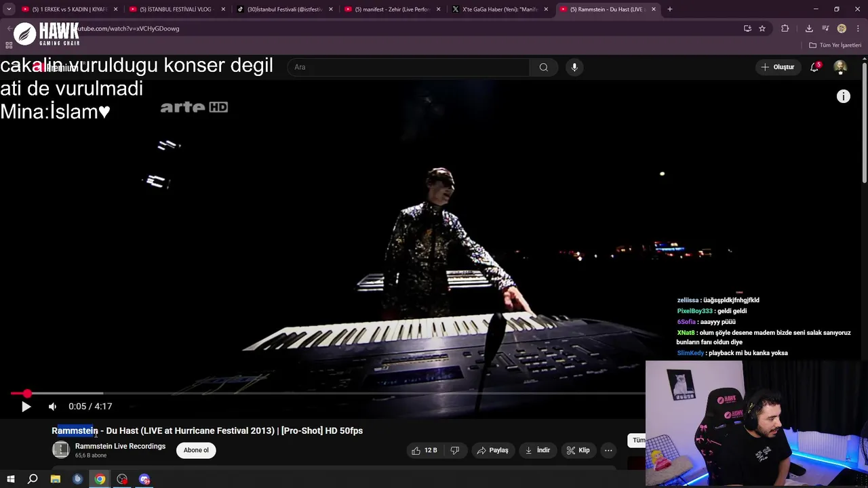This screenshot has height=488, width=868.
Task: Create a clip with the Klip button
Action: pos(578,450)
